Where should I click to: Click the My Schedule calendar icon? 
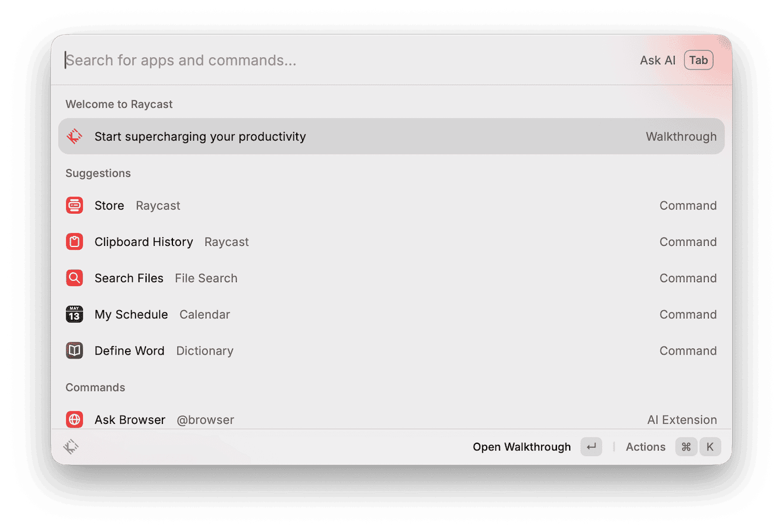(x=74, y=314)
